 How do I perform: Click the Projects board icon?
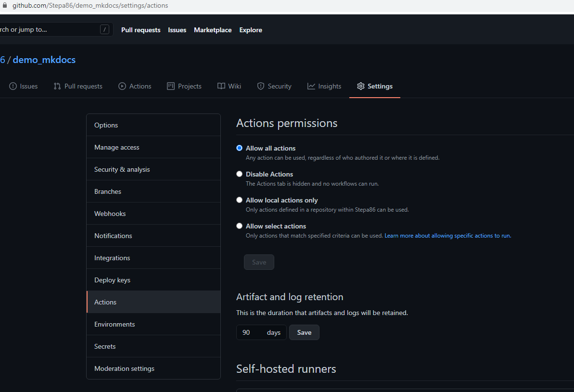point(171,86)
